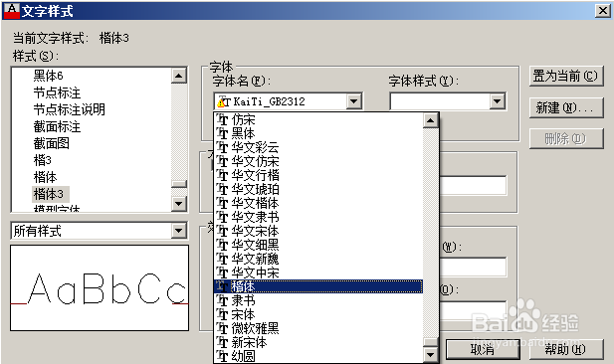Click 取消 button
614x364 pixels.
483,349
